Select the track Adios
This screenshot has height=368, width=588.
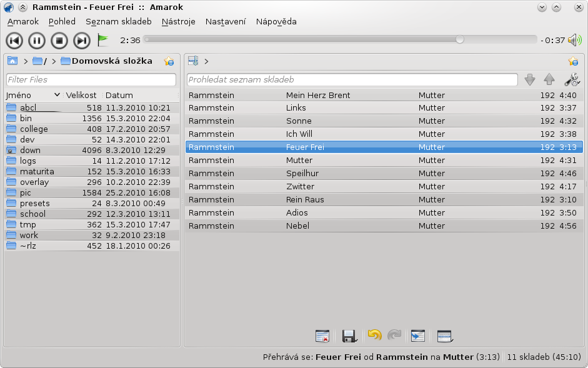tap(384, 212)
